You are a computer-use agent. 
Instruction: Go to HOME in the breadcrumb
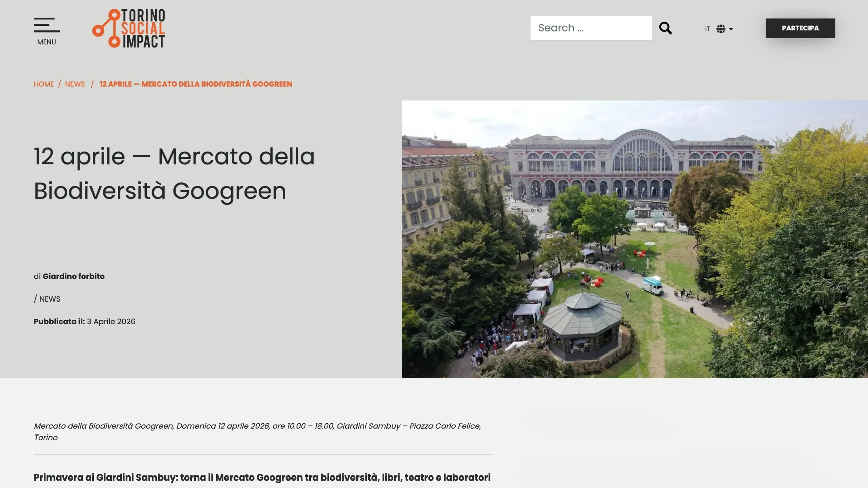pos(44,84)
